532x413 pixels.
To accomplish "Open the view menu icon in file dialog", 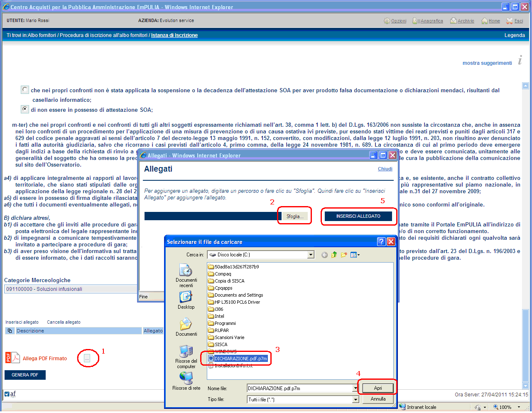I will (x=355, y=255).
